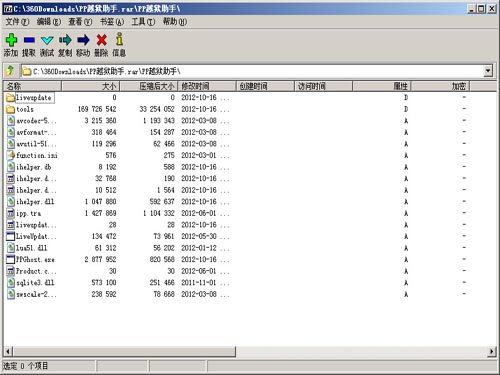Click date 2011-11-01 of sqlite3.dll
Screen dimensions: 500x375
(x=199, y=283)
